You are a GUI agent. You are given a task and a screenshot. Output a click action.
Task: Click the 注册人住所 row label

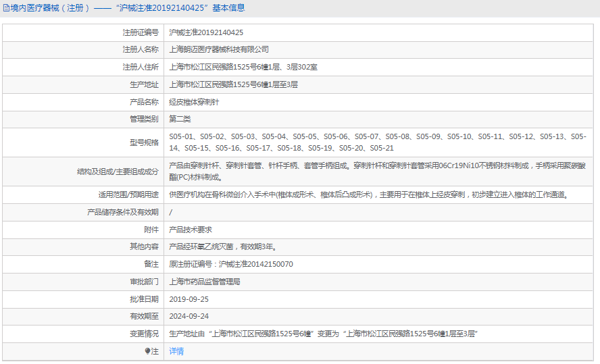141,67
